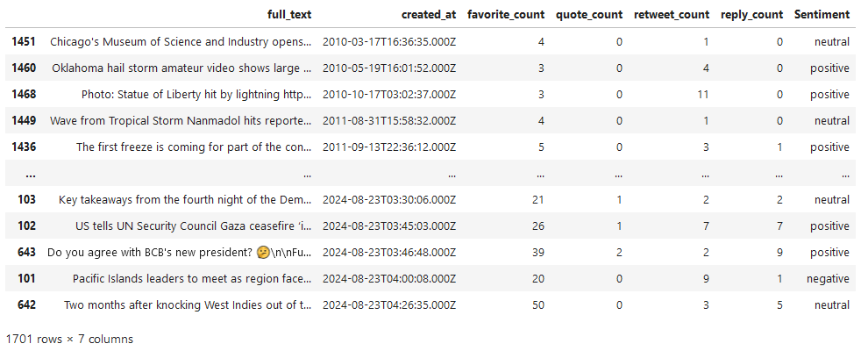Click neutral sentiment in row 642
Image resolution: width=868 pixels, height=358 pixels.
[831, 304]
